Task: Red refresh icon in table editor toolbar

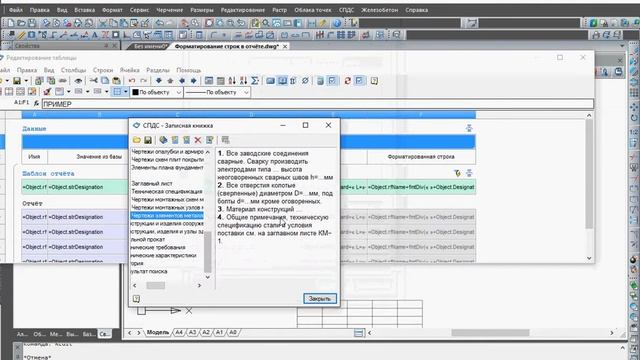Action: coord(347,81)
